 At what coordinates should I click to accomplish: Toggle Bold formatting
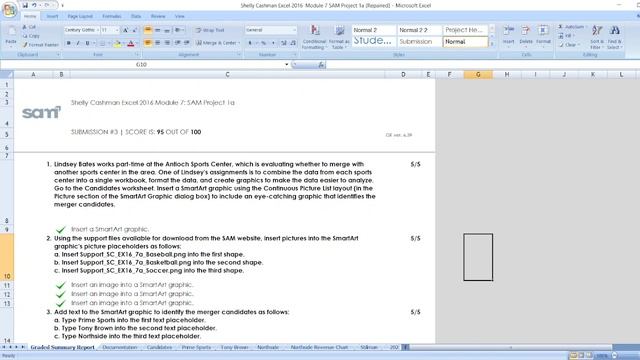pos(69,43)
